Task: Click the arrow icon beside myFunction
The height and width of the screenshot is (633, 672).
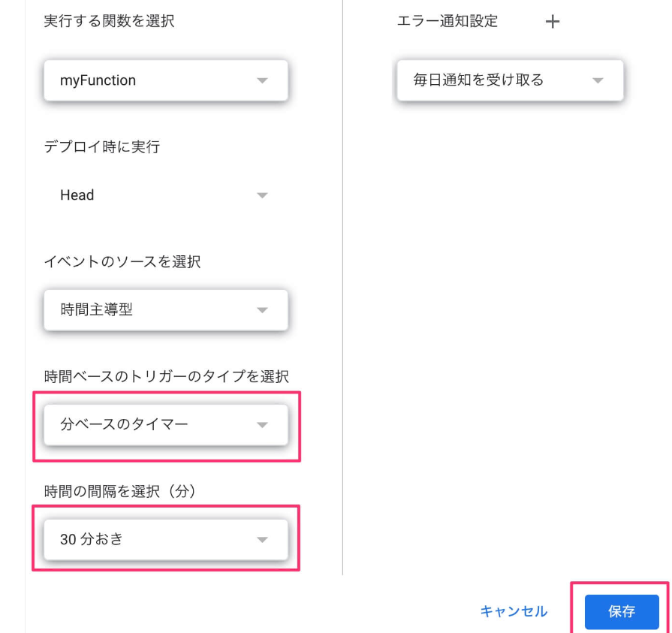Action: (x=262, y=80)
